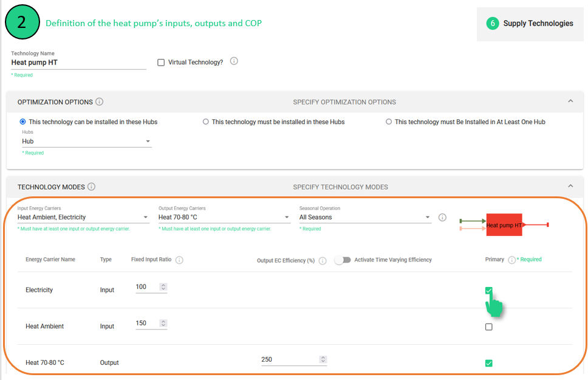The image size is (588, 380).
Task: Click info icon beside Output EC Efficiency
Action: click(x=323, y=260)
